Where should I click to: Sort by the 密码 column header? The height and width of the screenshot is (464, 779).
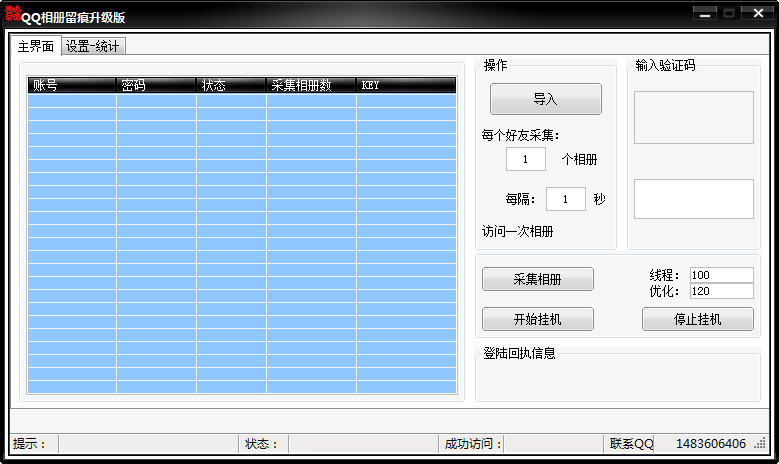pyautogui.click(x=156, y=85)
